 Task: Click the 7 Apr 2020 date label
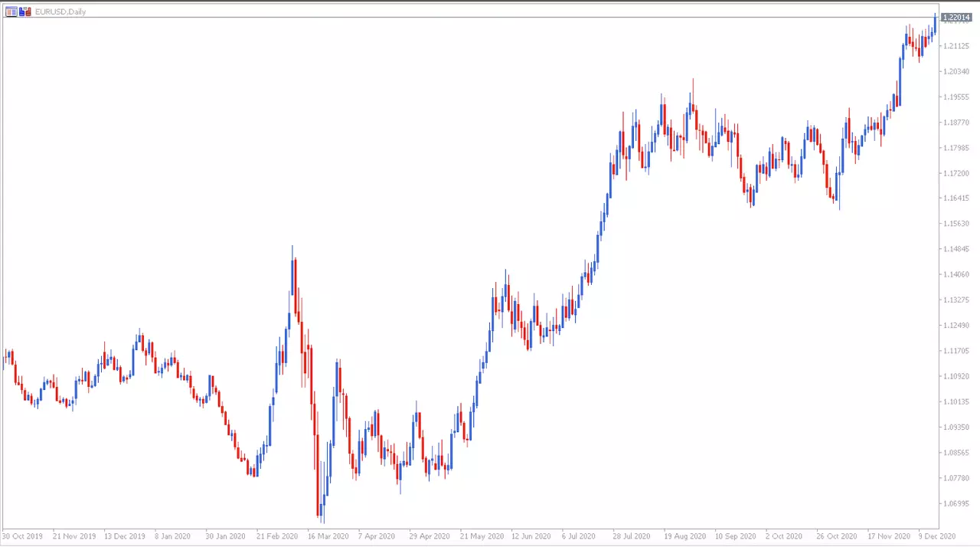(x=377, y=536)
